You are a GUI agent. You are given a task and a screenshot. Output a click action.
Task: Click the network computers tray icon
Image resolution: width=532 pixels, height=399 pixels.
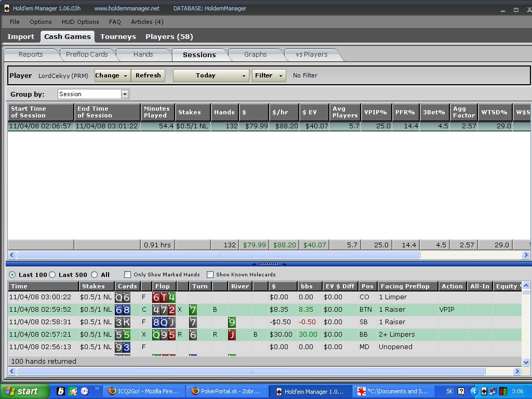point(493,391)
